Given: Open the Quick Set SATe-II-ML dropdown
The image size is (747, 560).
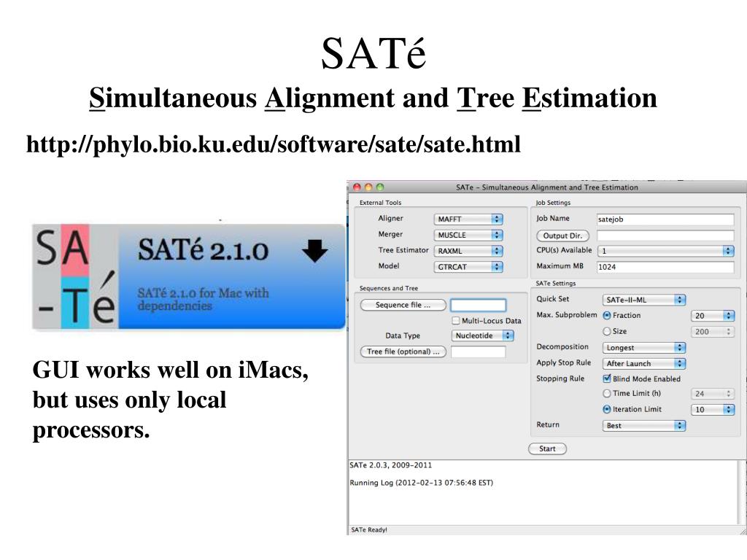Looking at the screenshot, I should coord(644,300).
